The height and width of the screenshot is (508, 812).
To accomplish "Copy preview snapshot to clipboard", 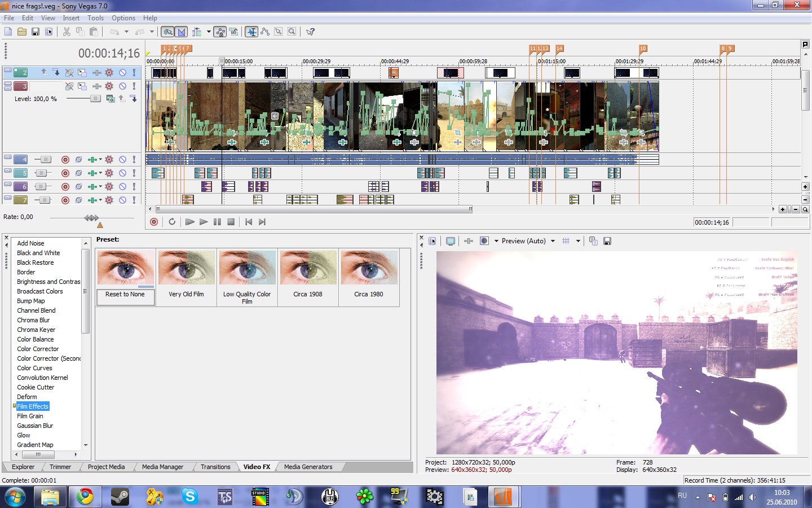I will tap(593, 241).
